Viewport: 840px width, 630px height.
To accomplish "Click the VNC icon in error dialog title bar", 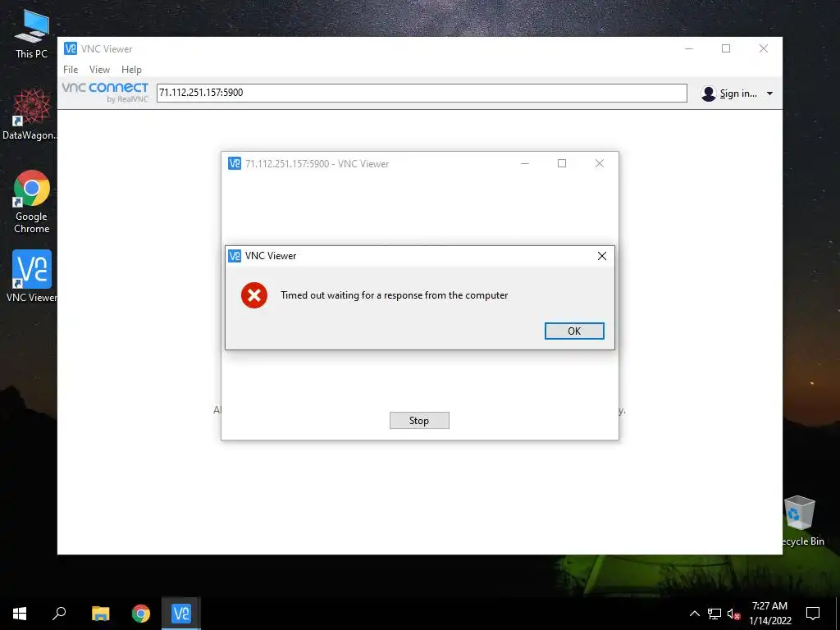I will pyautogui.click(x=234, y=256).
